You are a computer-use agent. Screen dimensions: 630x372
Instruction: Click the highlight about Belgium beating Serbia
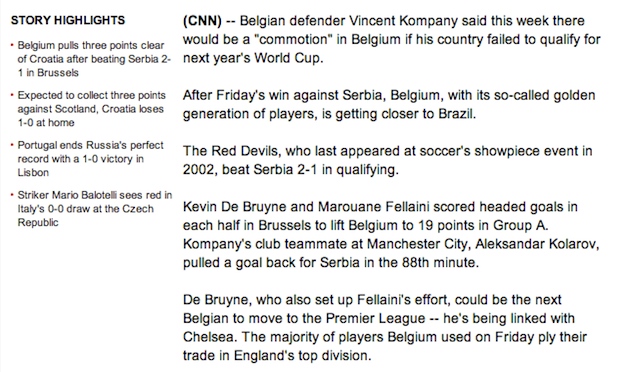(x=94, y=59)
